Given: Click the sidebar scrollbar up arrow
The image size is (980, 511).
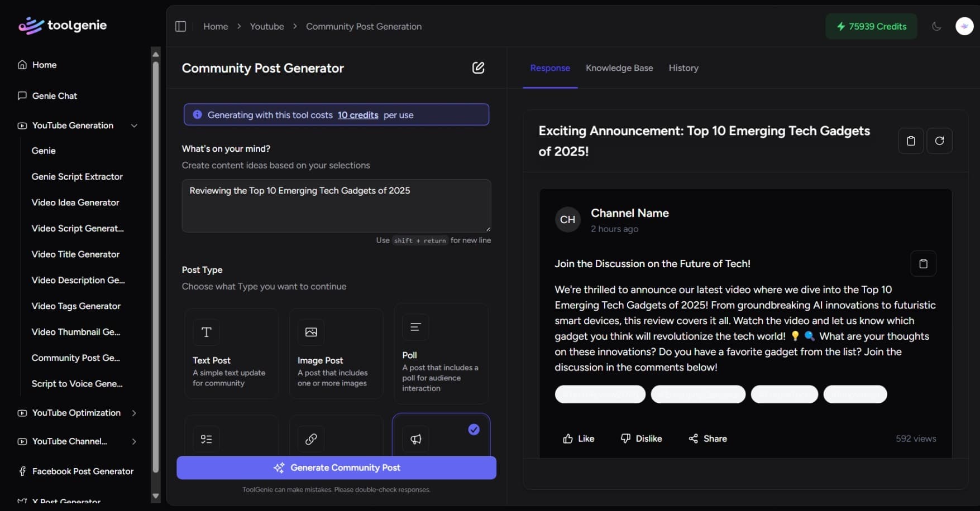Looking at the screenshot, I should click(x=156, y=54).
